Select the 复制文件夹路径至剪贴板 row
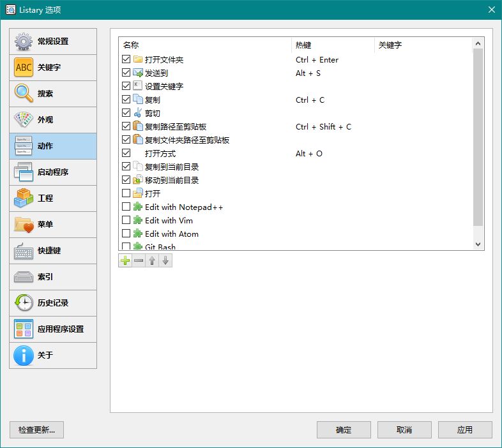 296,140
